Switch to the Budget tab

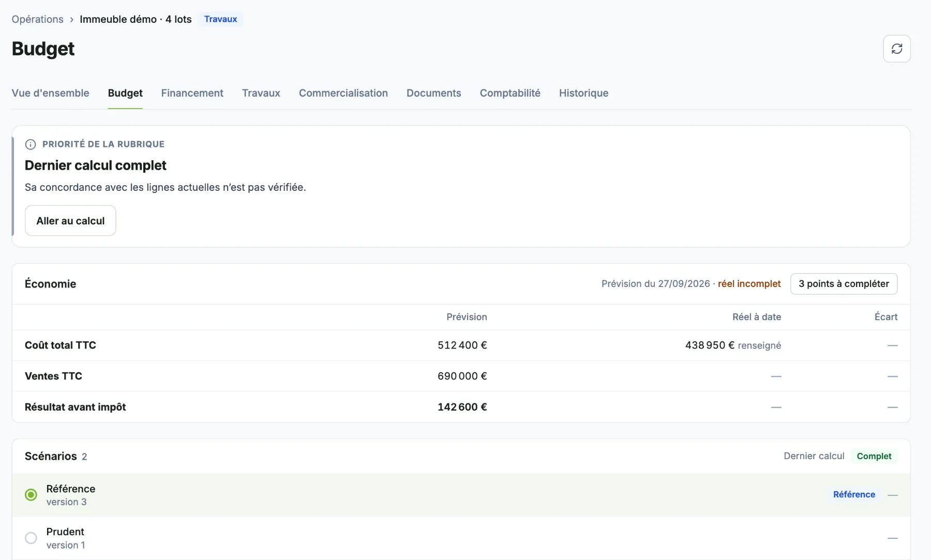(125, 93)
